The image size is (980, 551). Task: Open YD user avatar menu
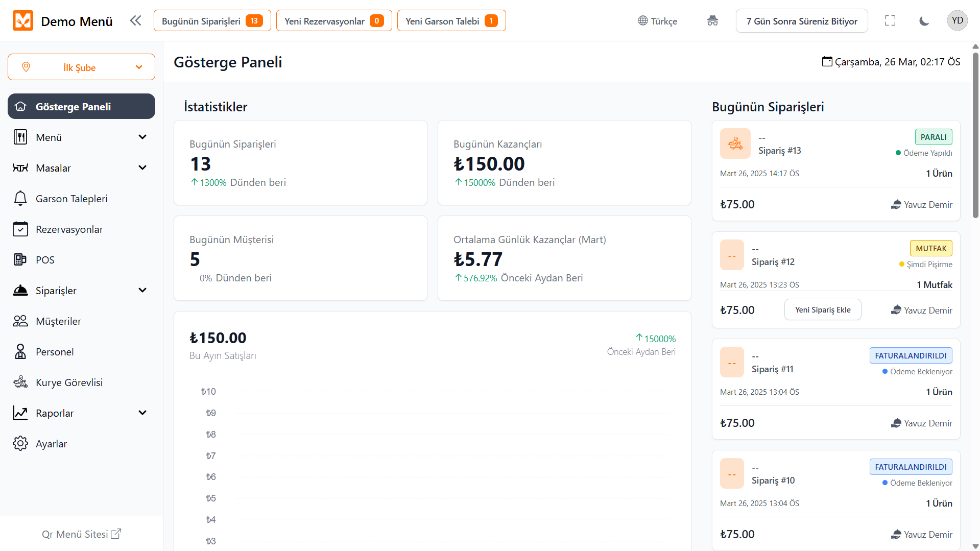957,21
